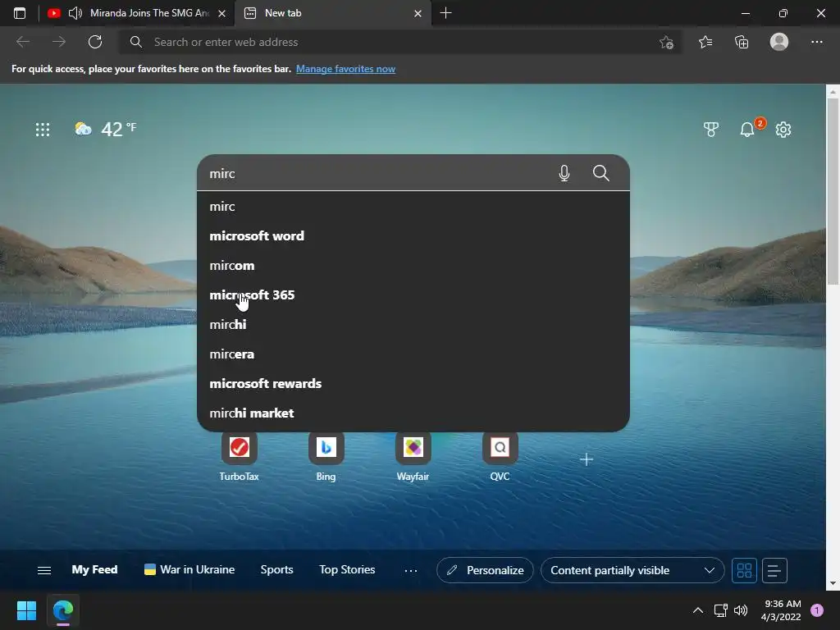The image size is (840, 630).
Task: Open the QVC quick link
Action: point(500,456)
